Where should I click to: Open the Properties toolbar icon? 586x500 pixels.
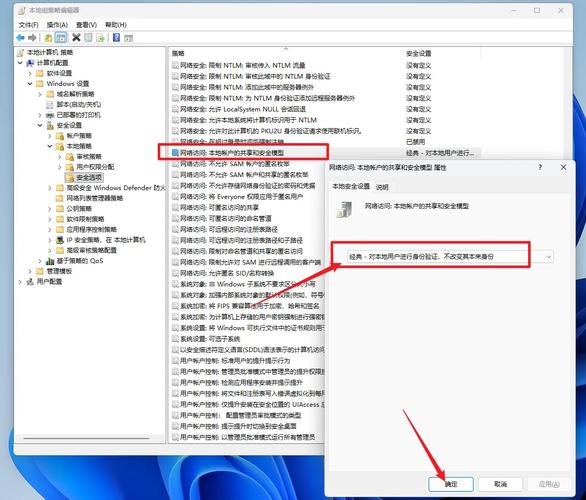[88, 38]
